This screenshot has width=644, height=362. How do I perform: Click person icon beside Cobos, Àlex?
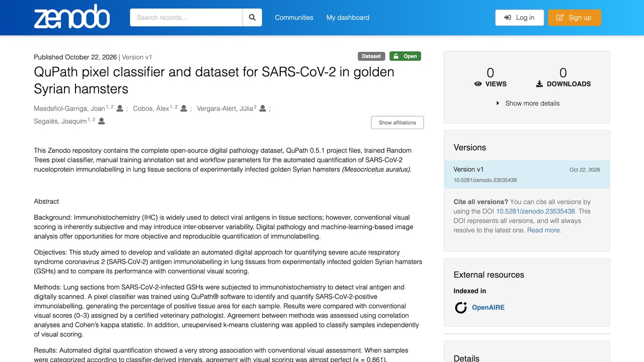coord(184,108)
